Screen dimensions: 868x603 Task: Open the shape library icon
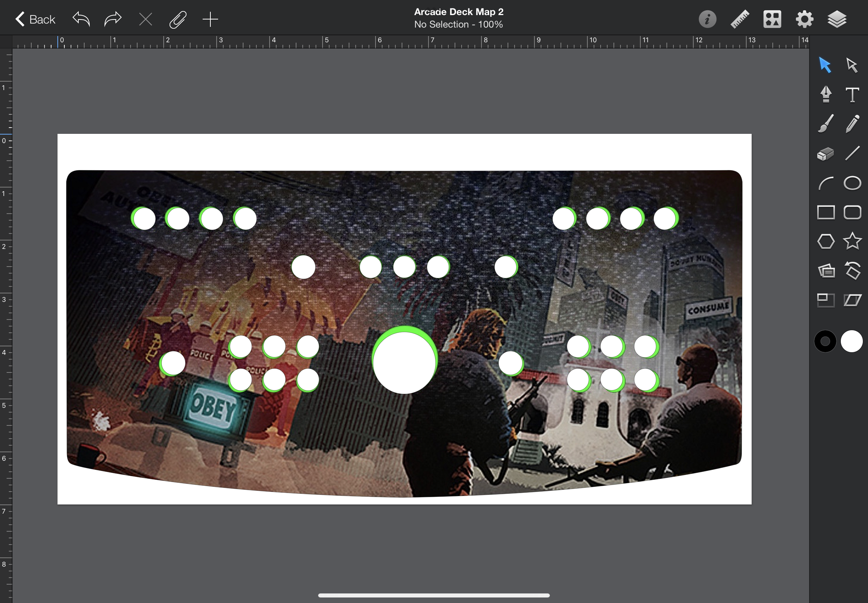[x=772, y=19]
